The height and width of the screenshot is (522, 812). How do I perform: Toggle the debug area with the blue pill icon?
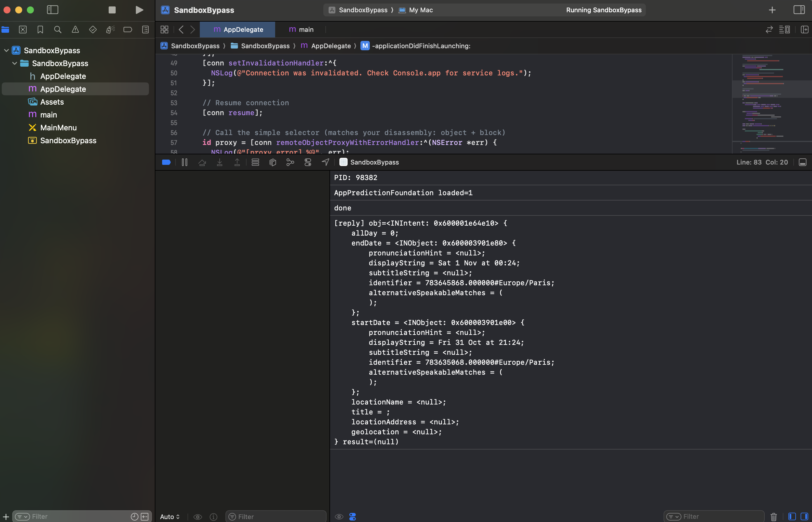tap(166, 162)
